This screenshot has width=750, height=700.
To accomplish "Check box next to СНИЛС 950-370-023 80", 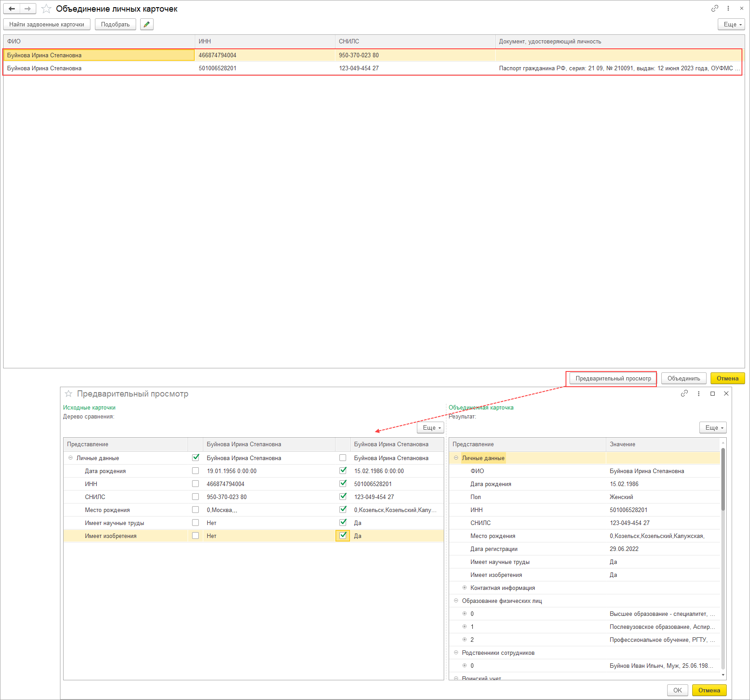I will [x=195, y=496].
